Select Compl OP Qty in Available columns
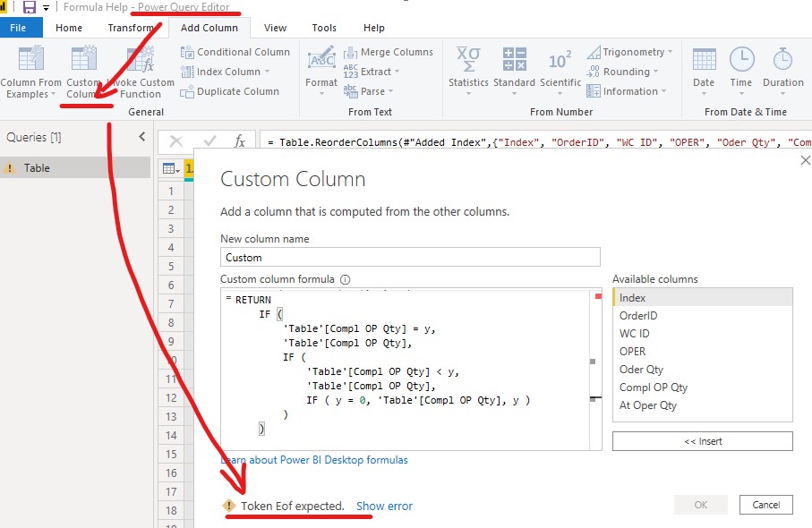Viewport: 812px width, 528px height. (702, 387)
